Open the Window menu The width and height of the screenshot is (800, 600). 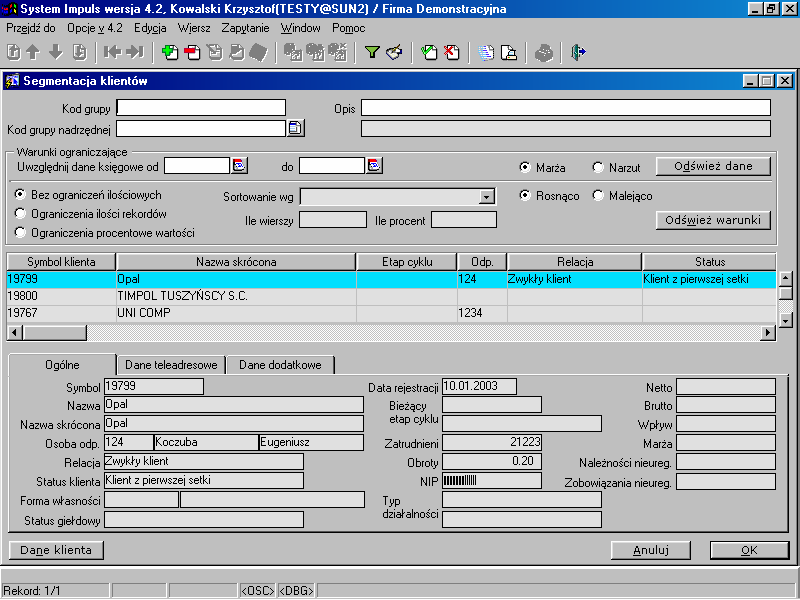pyautogui.click(x=301, y=28)
